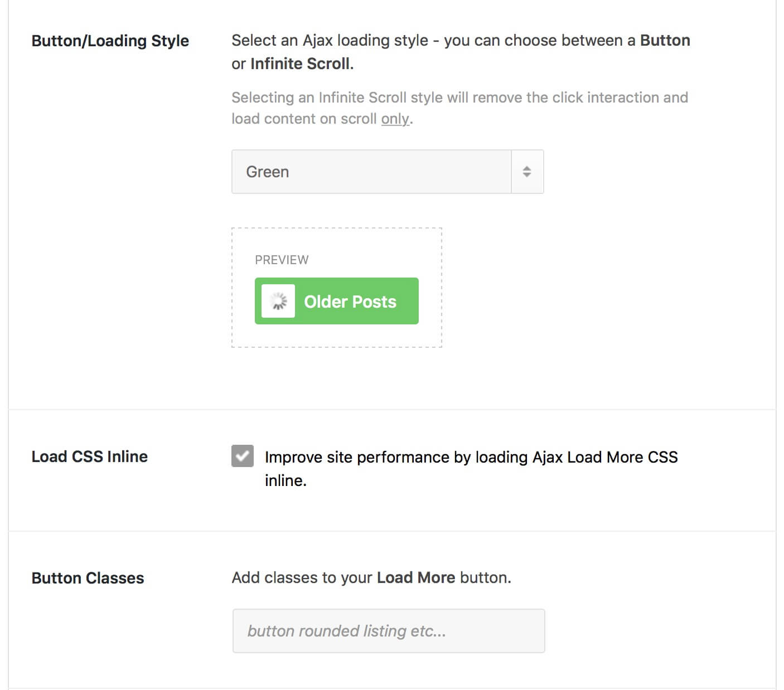The image size is (784, 690).
Task: Click the loading spinner icon in preview
Action: click(x=278, y=301)
